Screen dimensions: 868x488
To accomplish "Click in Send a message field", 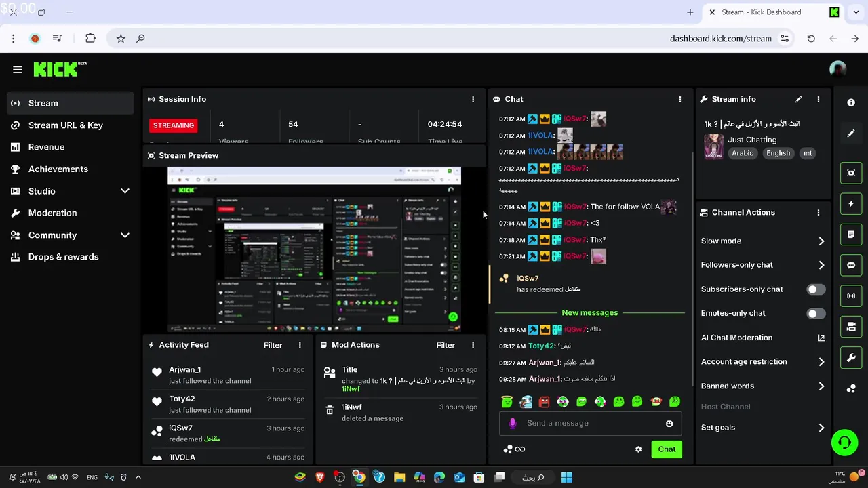I will 591,423.
